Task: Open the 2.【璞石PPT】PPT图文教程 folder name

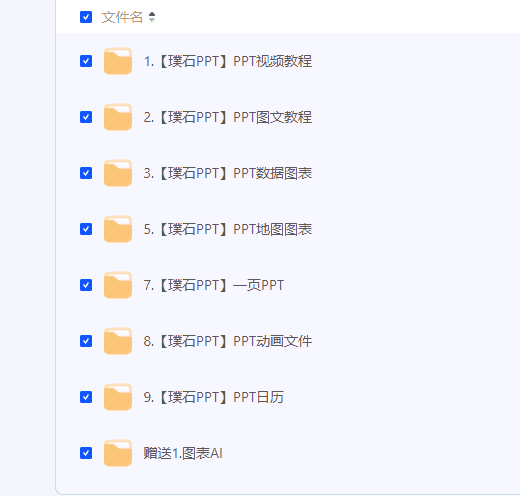Action: 228,117
